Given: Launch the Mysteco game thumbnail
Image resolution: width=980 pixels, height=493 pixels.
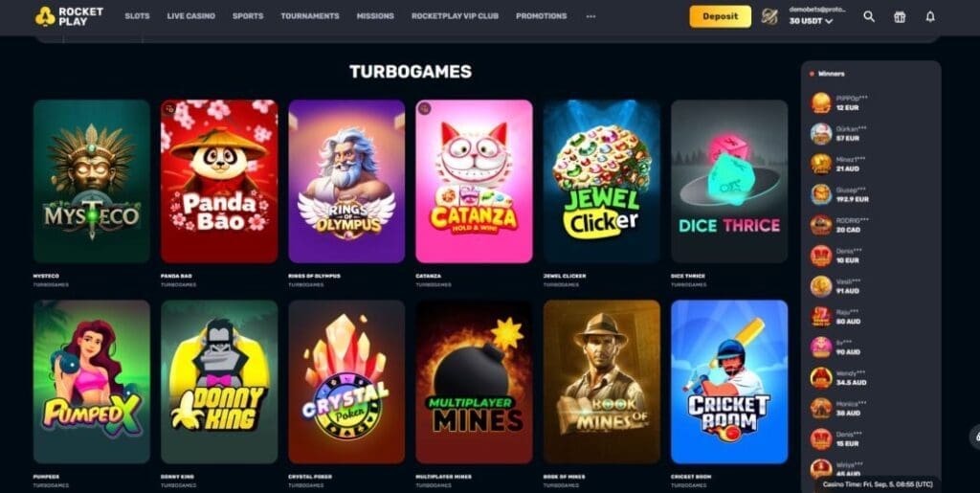Looking at the screenshot, I should [x=92, y=181].
